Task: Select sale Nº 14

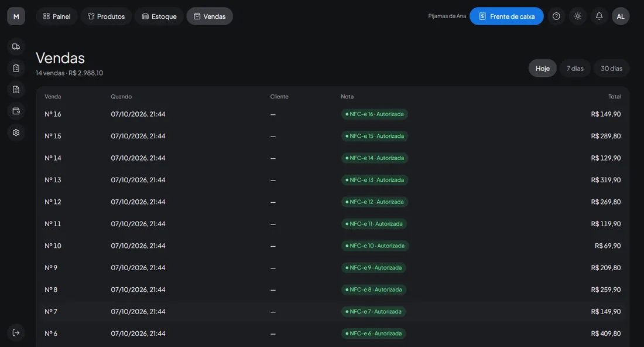Action: 53,158
